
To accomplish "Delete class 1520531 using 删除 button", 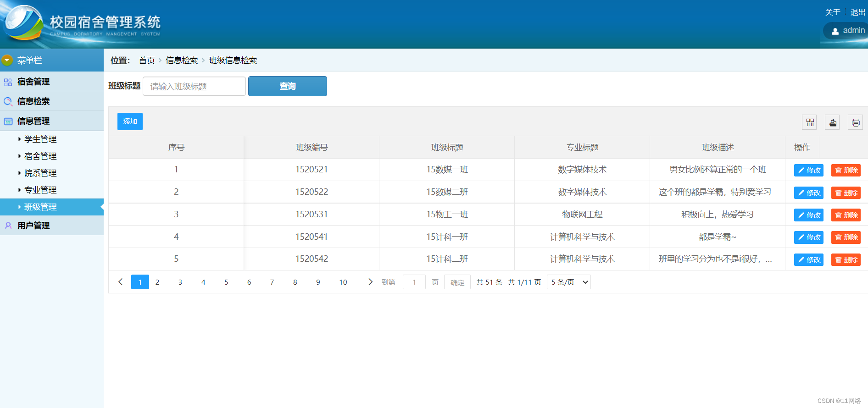I will pyautogui.click(x=846, y=215).
